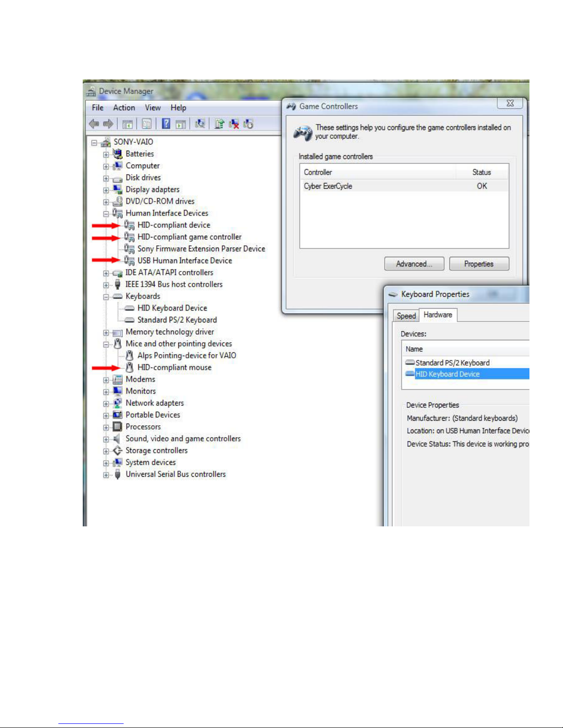Click the Disable device toolbar icon
Screen dimensions: 563x728
(249, 124)
